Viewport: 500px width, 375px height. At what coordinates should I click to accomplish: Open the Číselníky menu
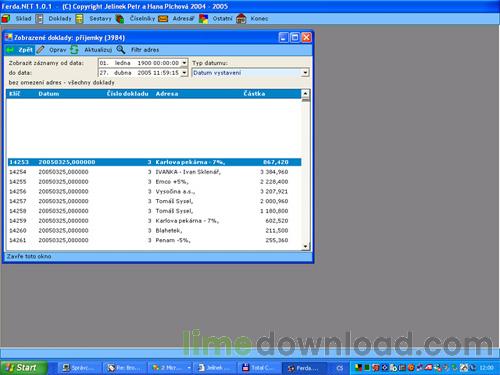click(x=142, y=19)
